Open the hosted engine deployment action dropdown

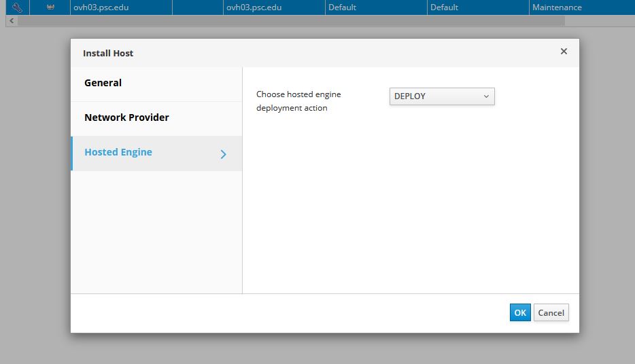(x=442, y=96)
